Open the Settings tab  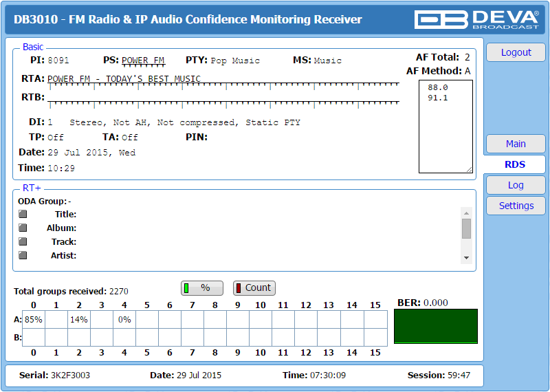pyautogui.click(x=516, y=206)
